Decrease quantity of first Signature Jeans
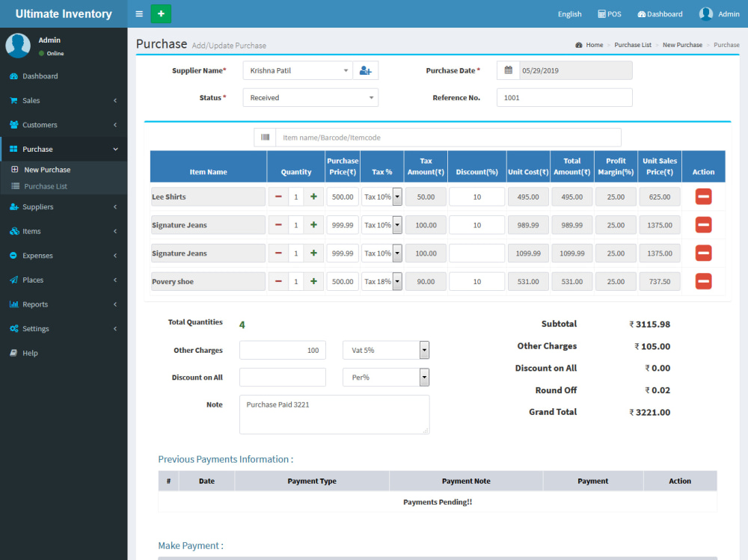The height and width of the screenshot is (560, 748). (x=278, y=224)
